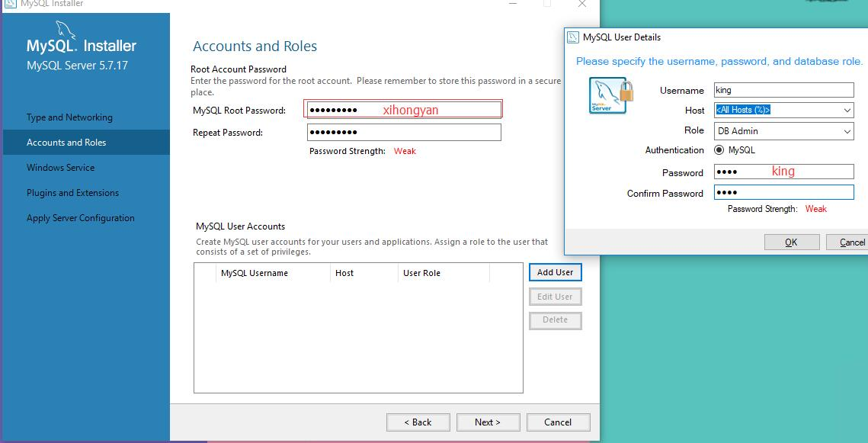Click the MySQL User Accounts section label
This screenshot has height=443, width=868.
point(240,226)
